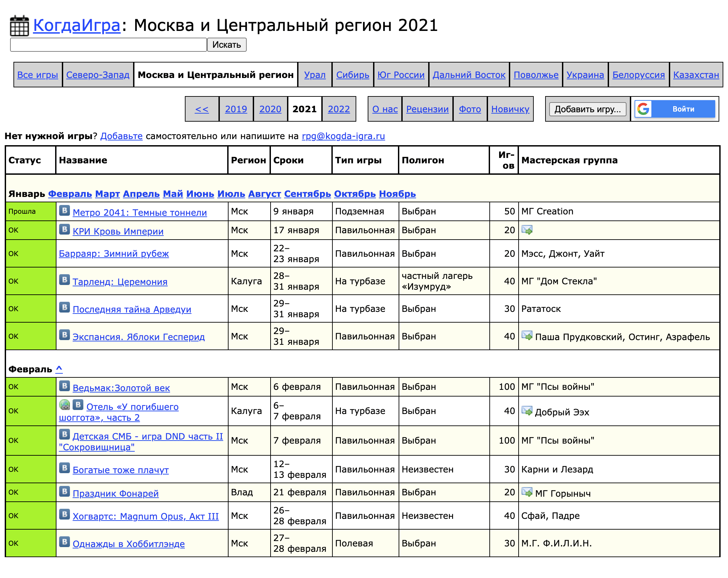Jump to Ноябрь month link
Screen dimensions: 728x578
[x=397, y=194]
